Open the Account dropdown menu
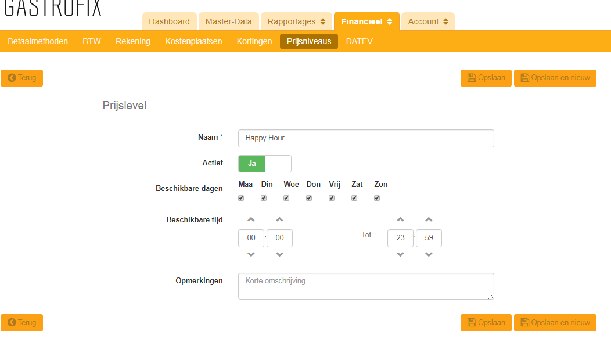Screen dimensions: 611x364 427,21
